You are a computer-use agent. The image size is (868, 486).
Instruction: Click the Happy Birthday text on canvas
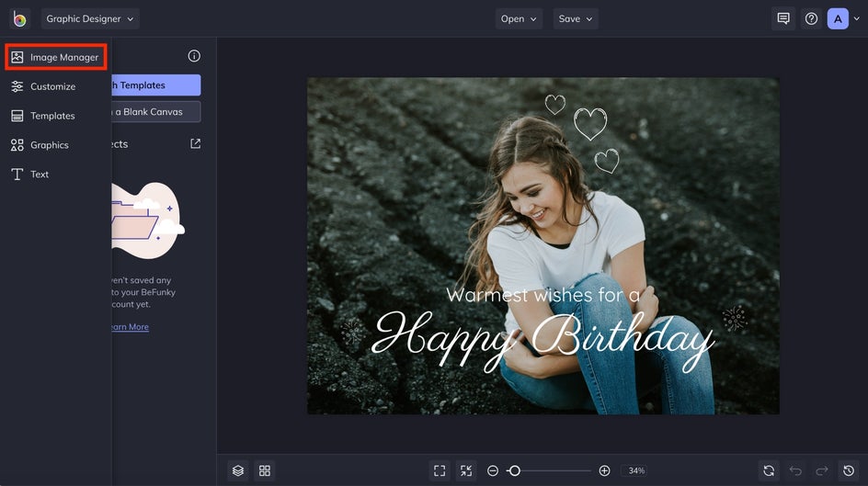tap(542, 336)
